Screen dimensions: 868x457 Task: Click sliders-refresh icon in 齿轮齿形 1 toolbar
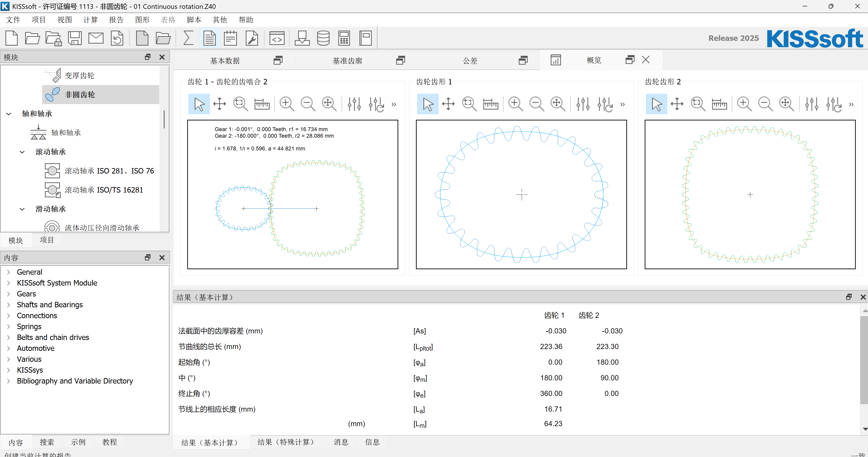(605, 104)
